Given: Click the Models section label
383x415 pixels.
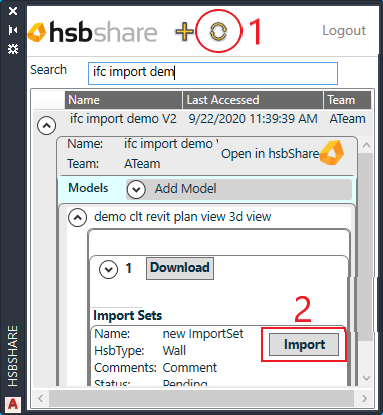Looking at the screenshot, I should (88, 188).
